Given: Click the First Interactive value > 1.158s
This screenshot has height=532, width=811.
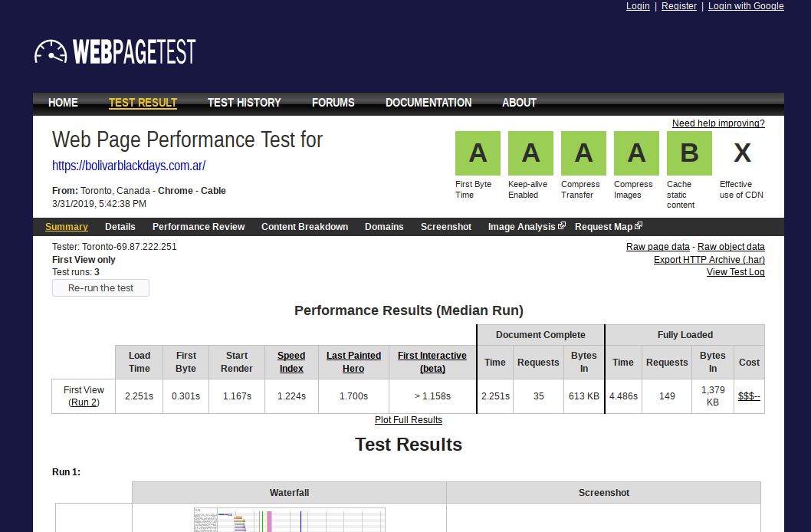Looking at the screenshot, I should coord(432,396).
